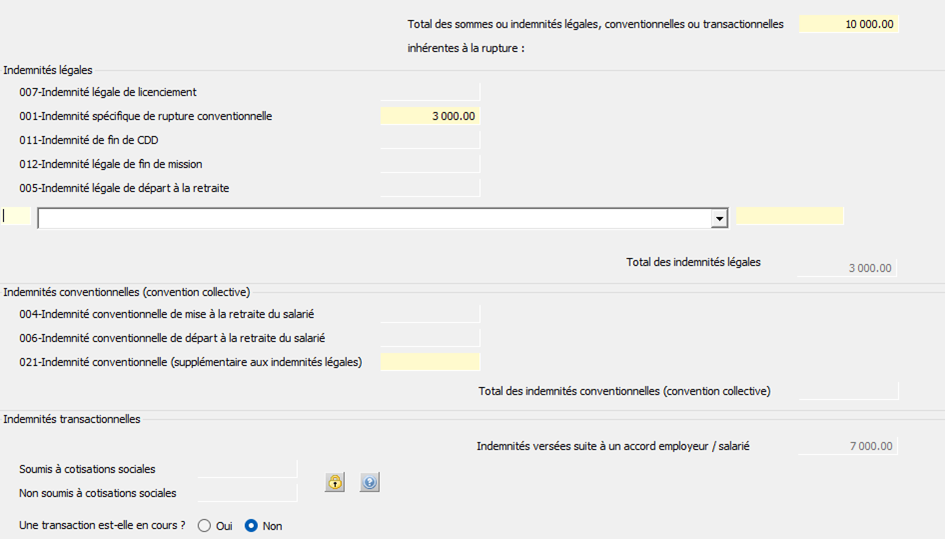Click inside the wide indemnity combo box
Screen dimensions: 945x539
tap(374, 218)
